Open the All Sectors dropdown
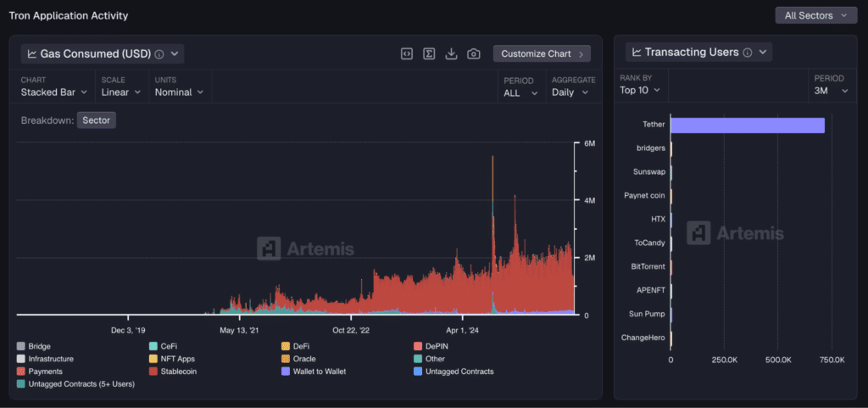 pos(816,15)
